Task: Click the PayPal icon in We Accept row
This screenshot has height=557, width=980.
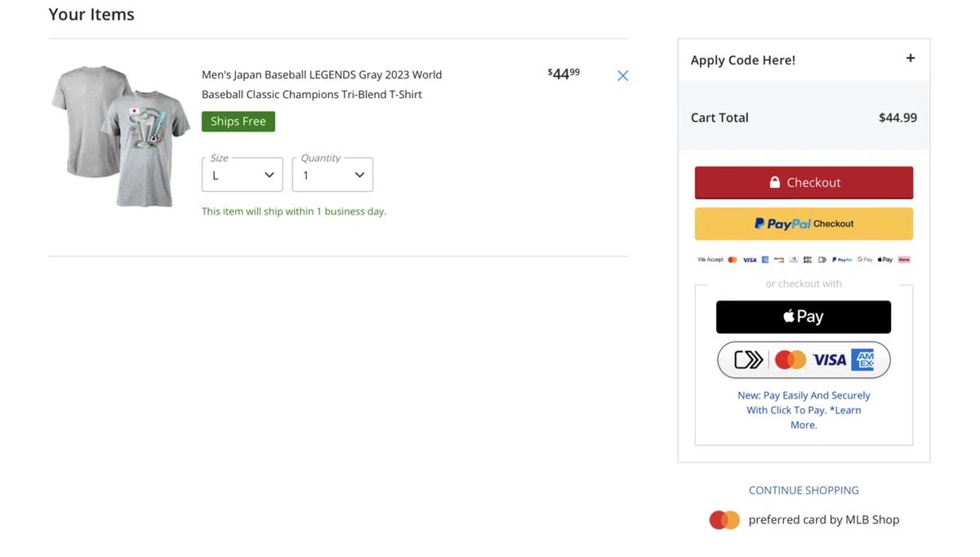Action: (842, 260)
